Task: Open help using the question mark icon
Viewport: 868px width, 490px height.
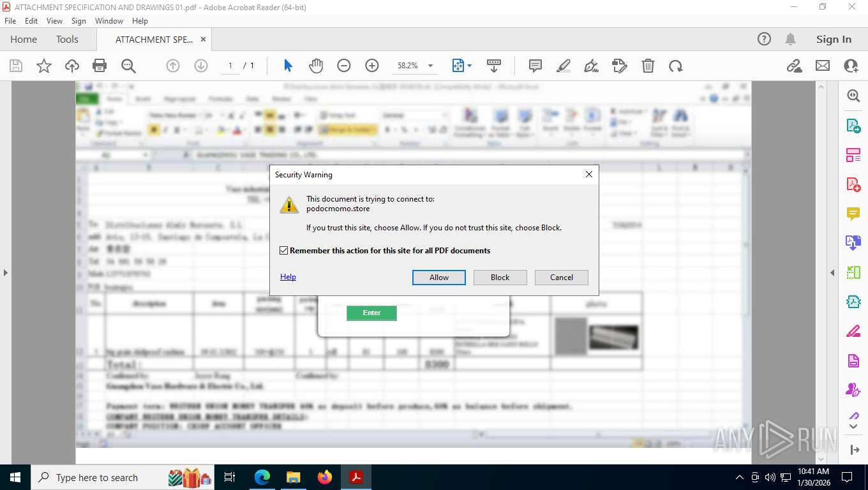Action: [764, 39]
